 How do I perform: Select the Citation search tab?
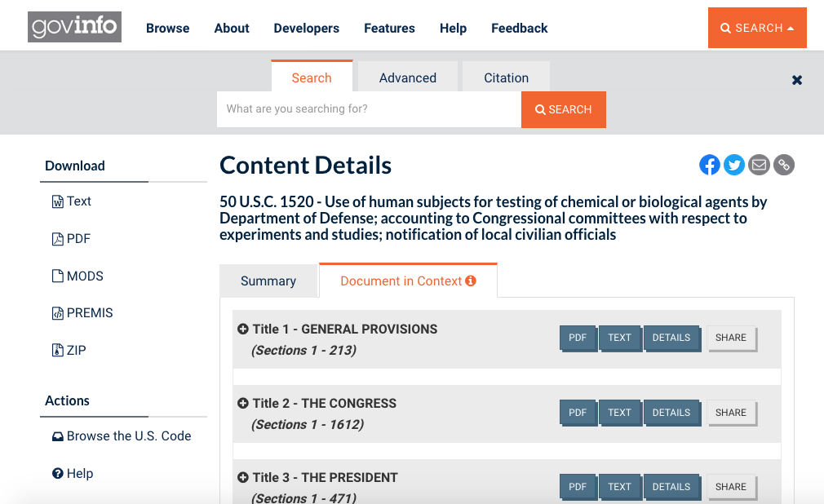[506, 77]
